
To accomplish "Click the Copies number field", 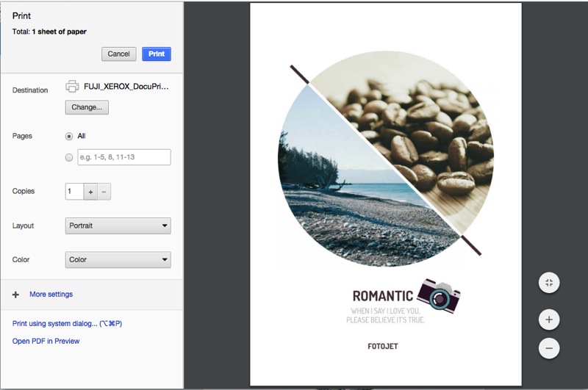I will point(74,192).
